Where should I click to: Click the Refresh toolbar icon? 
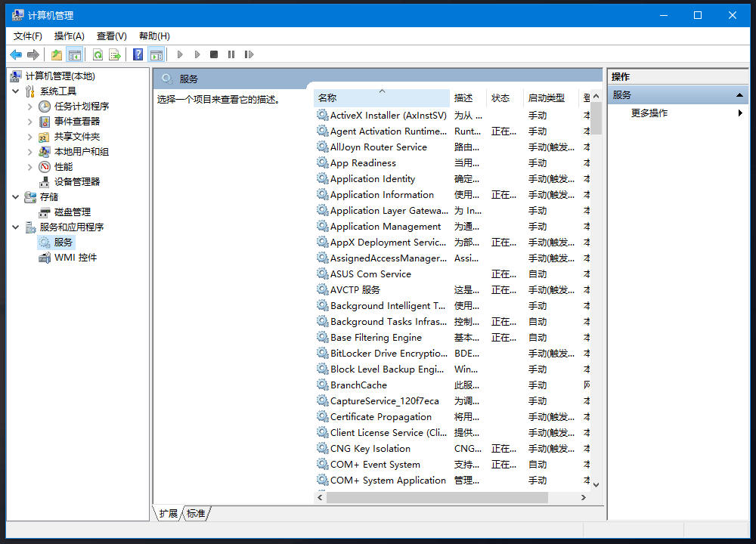98,55
